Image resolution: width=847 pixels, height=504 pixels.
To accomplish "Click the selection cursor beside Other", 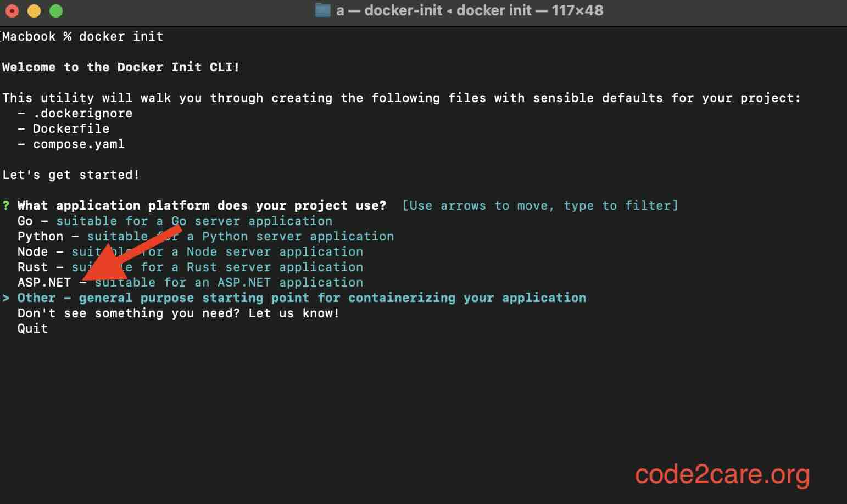I will click(x=6, y=298).
